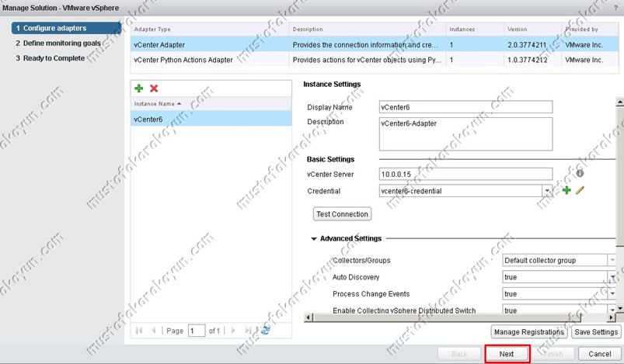The image size is (624, 364).
Task: Refresh the instance list
Action: [x=265, y=330]
